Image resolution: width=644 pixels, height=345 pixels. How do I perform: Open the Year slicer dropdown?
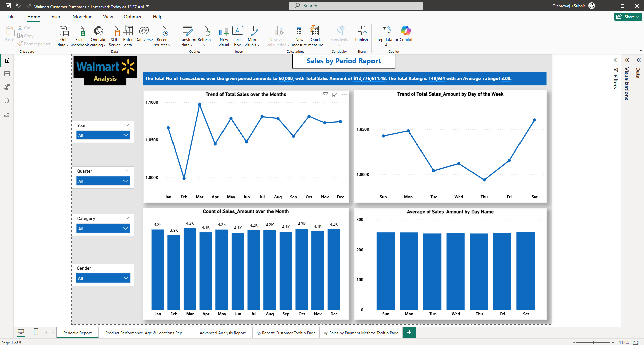[103, 135]
